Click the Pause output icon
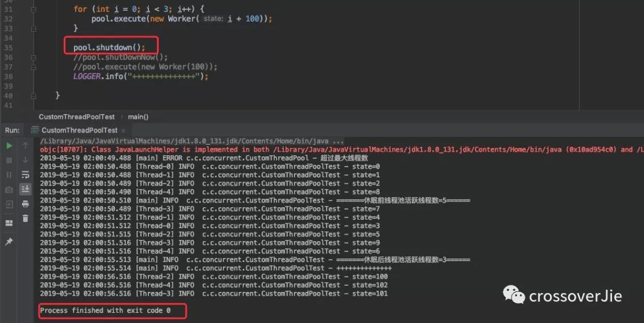 pyautogui.click(x=9, y=175)
